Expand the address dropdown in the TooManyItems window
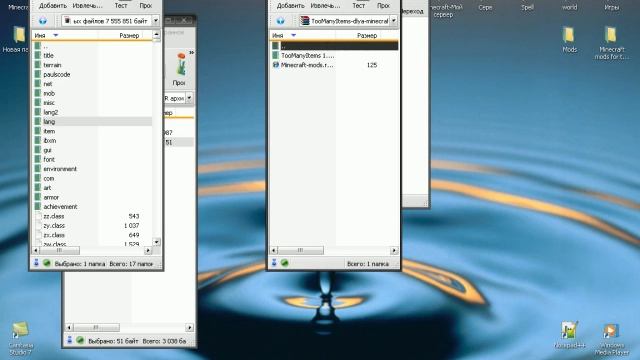 (393, 20)
